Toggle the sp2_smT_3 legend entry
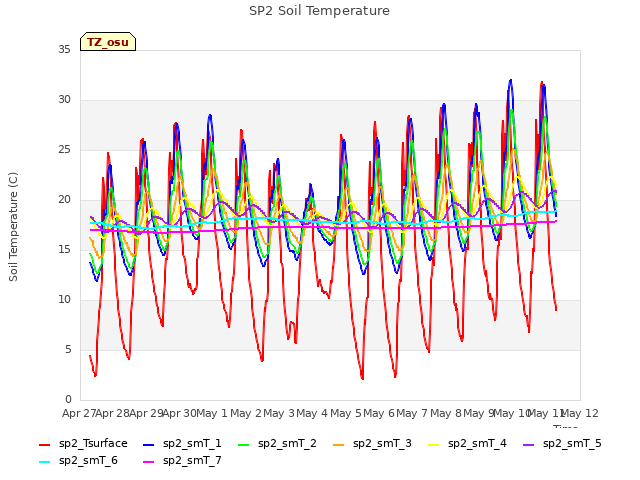This screenshot has width=640, height=480. (372, 444)
